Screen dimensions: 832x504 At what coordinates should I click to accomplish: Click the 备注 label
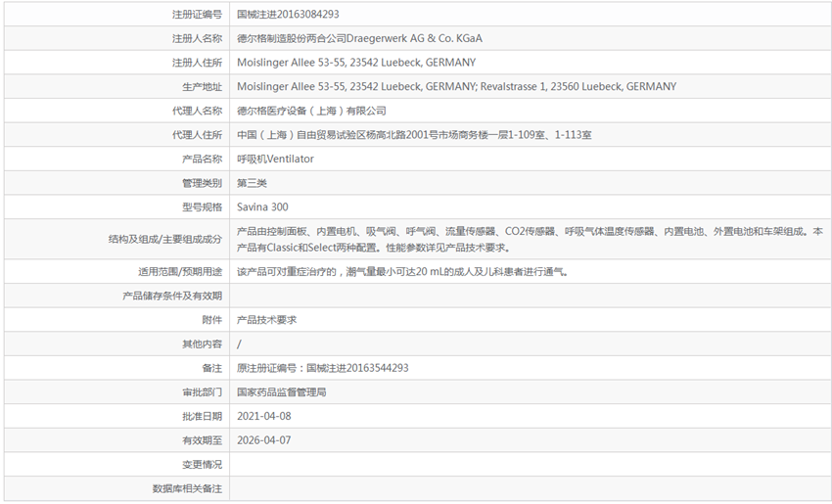(x=211, y=369)
